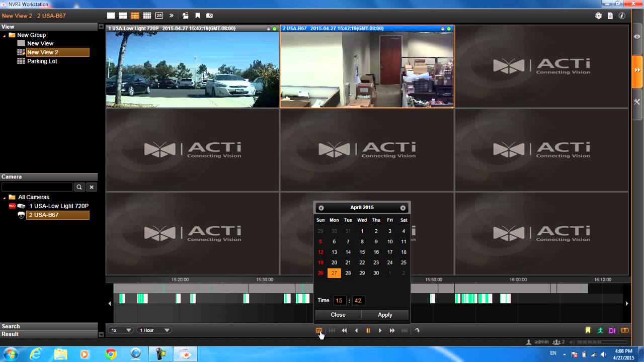Select camera 1 USA-Low Light 720P
644x362 pixels.
[x=59, y=206]
